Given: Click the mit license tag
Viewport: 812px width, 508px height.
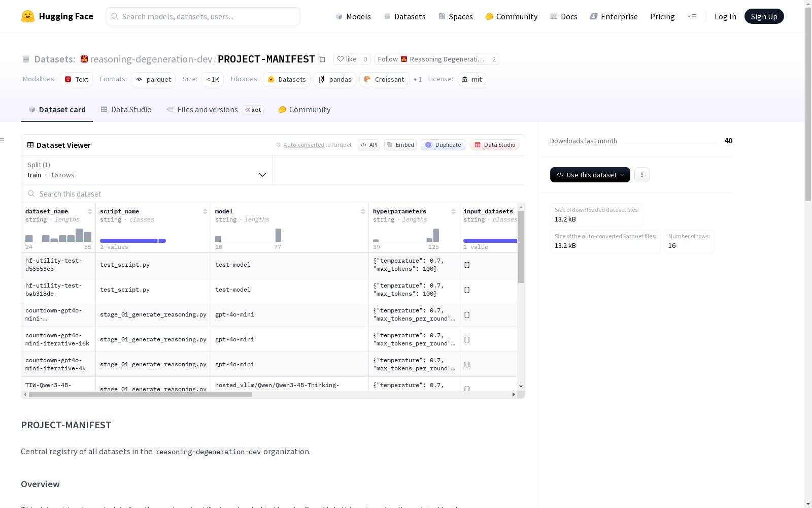Looking at the screenshot, I should (x=472, y=79).
